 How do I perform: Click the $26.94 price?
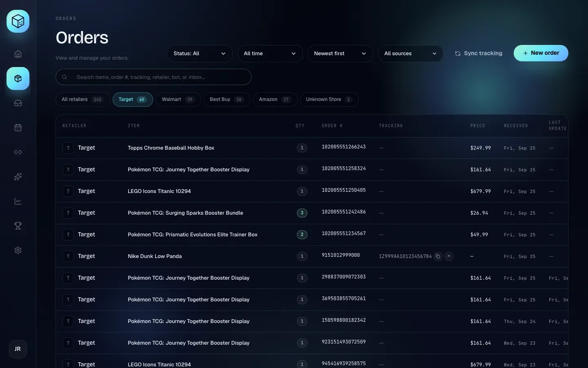[479, 213]
